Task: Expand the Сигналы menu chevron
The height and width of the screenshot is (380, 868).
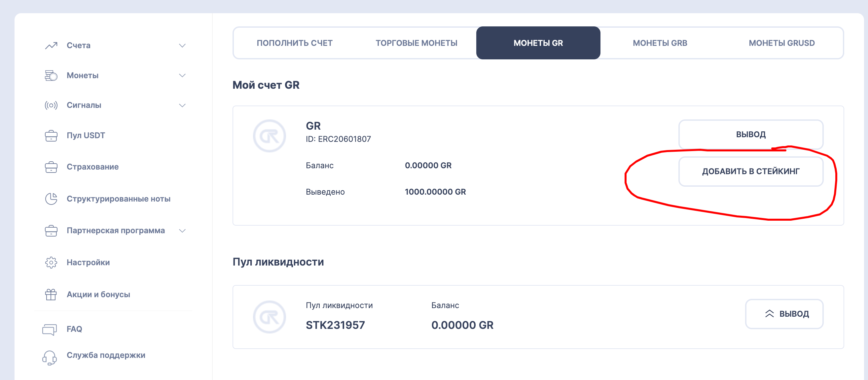Action: click(182, 105)
